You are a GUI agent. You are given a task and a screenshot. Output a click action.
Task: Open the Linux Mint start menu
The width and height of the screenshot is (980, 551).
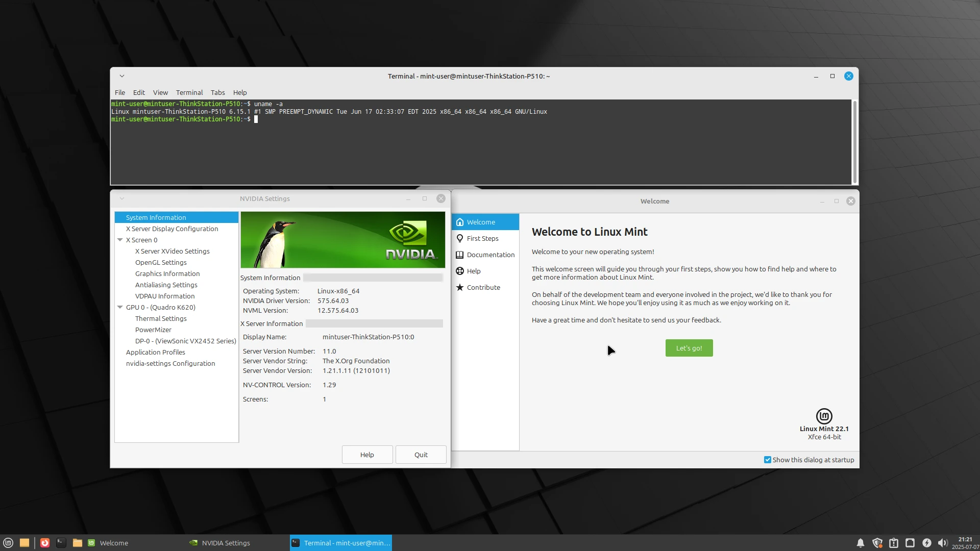[x=8, y=543]
